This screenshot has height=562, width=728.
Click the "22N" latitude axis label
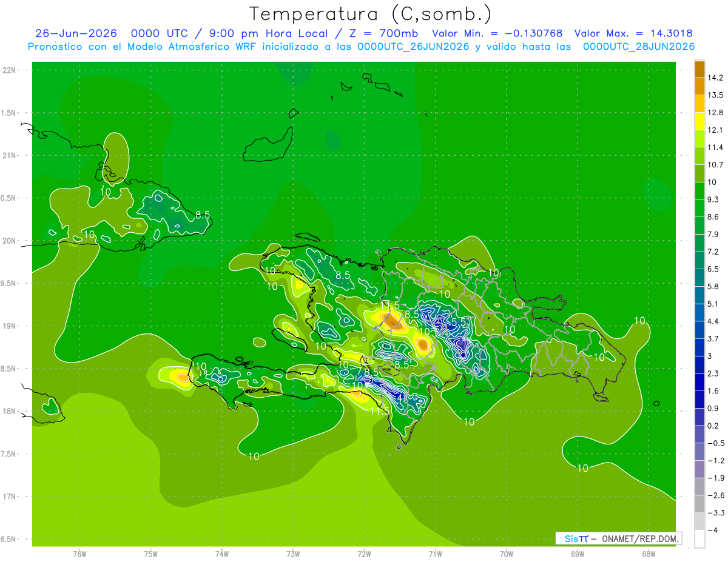(10, 70)
